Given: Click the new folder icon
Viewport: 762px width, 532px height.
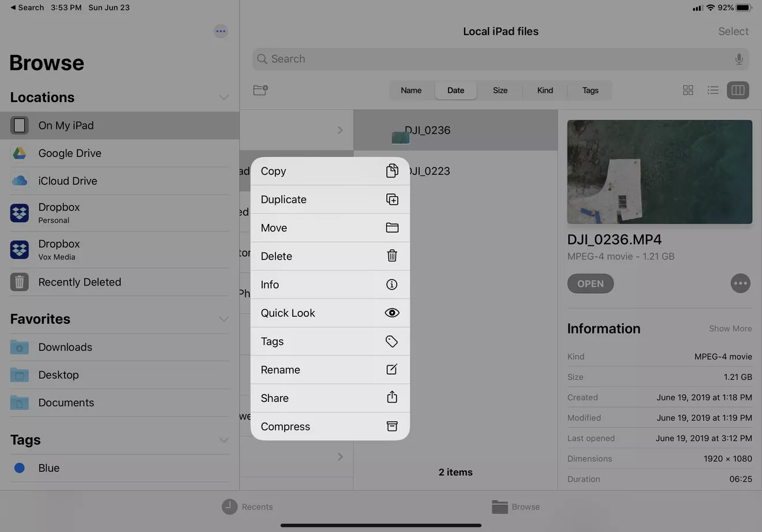Looking at the screenshot, I should click(x=260, y=90).
